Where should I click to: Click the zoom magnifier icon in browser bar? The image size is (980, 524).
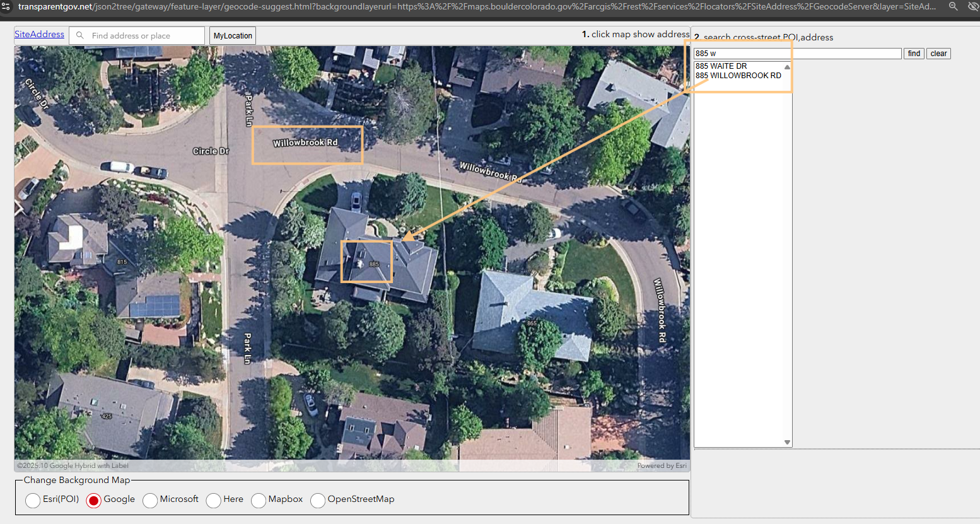tap(953, 6)
